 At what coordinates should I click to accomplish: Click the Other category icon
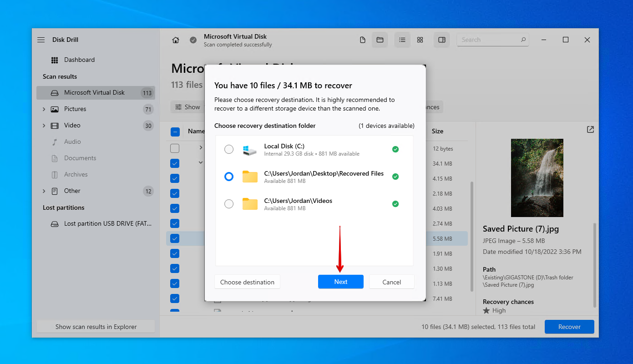click(x=55, y=191)
